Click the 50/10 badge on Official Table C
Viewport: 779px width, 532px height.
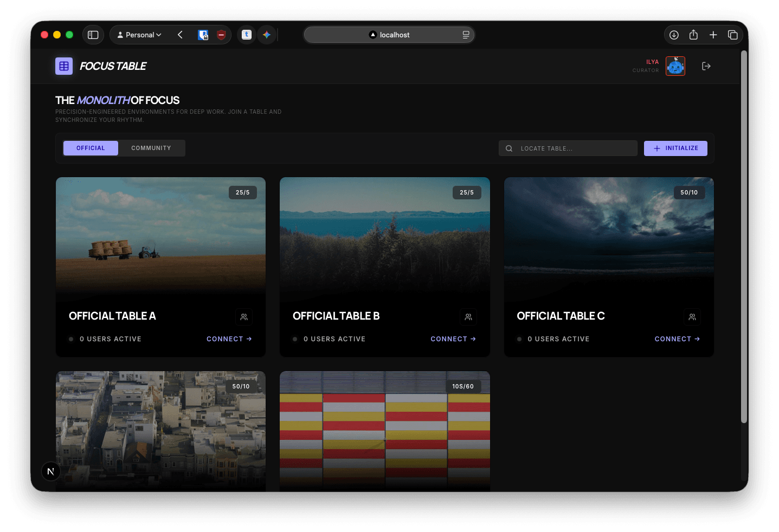coord(689,192)
